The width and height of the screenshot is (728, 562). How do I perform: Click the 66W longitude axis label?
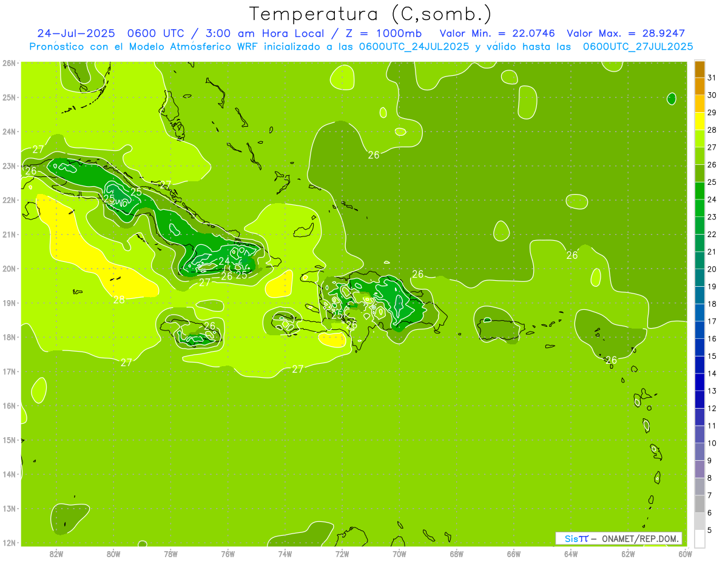[x=513, y=554]
